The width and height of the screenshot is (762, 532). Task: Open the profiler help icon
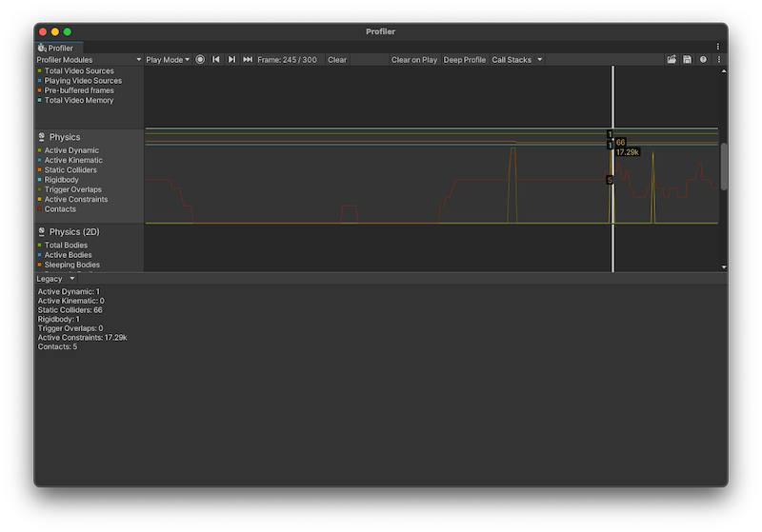tap(703, 60)
